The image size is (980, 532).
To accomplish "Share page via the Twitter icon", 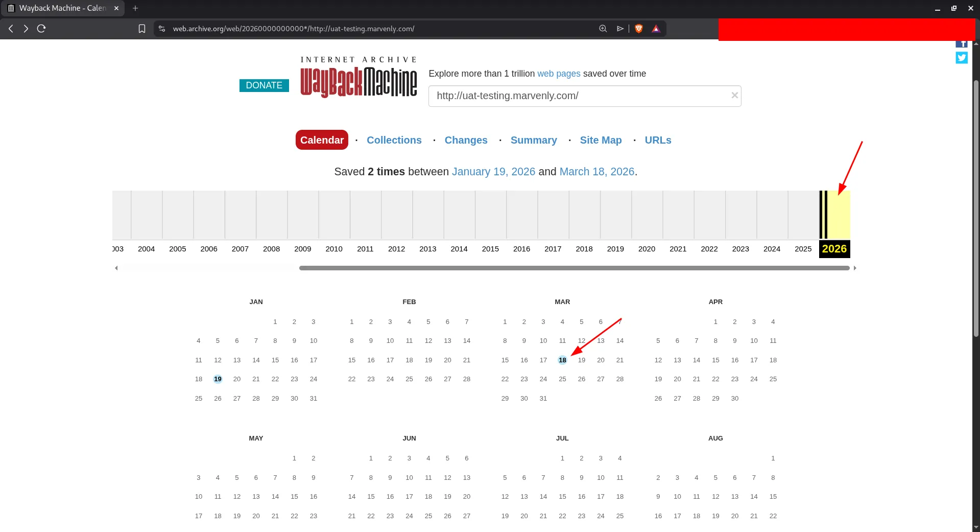I will point(962,58).
